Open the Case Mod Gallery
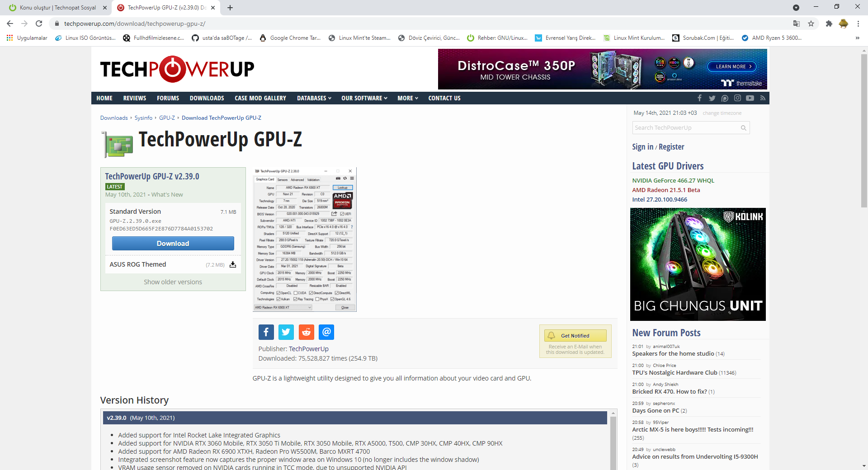Screen dimensions: 868x470 coord(260,98)
